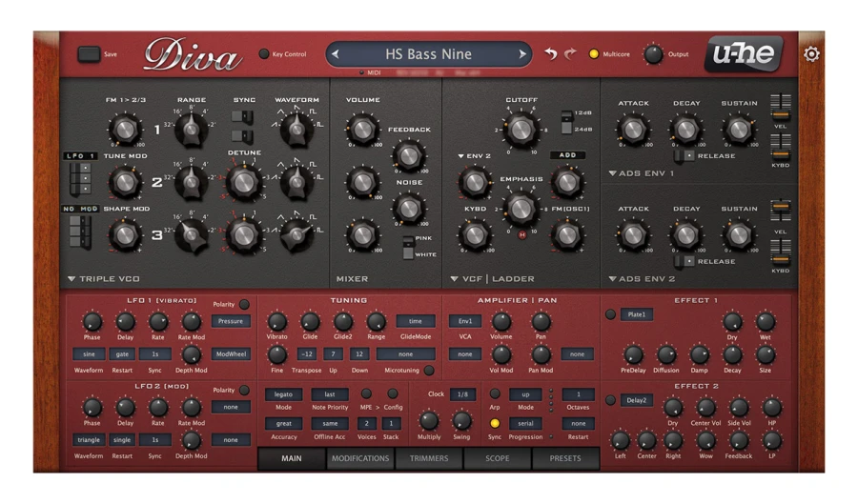Go to previous preset with left arrow

(336, 54)
